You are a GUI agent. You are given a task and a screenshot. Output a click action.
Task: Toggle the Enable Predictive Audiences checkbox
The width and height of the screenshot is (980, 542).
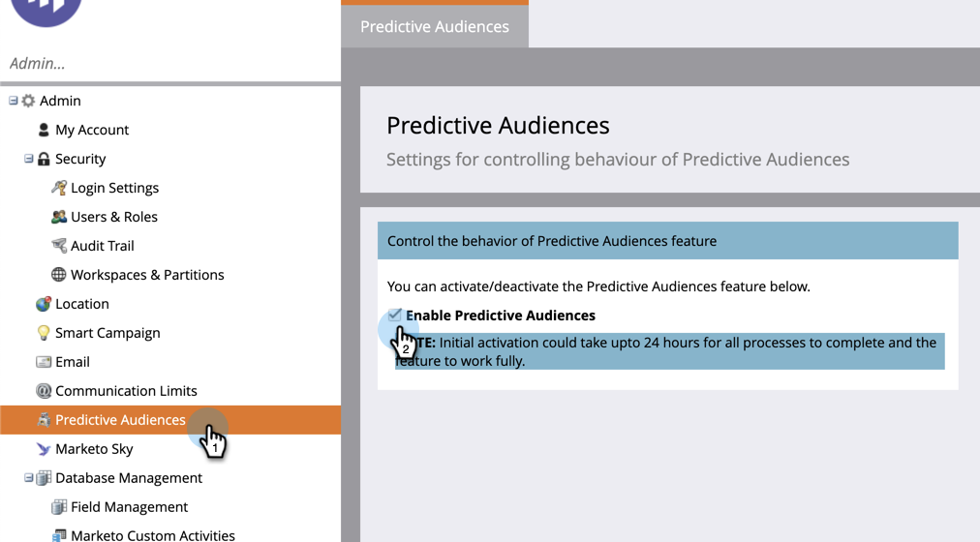pyautogui.click(x=394, y=315)
